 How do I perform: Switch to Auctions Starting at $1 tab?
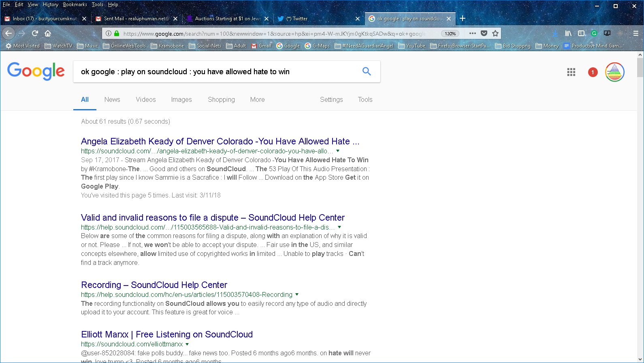pos(227,19)
